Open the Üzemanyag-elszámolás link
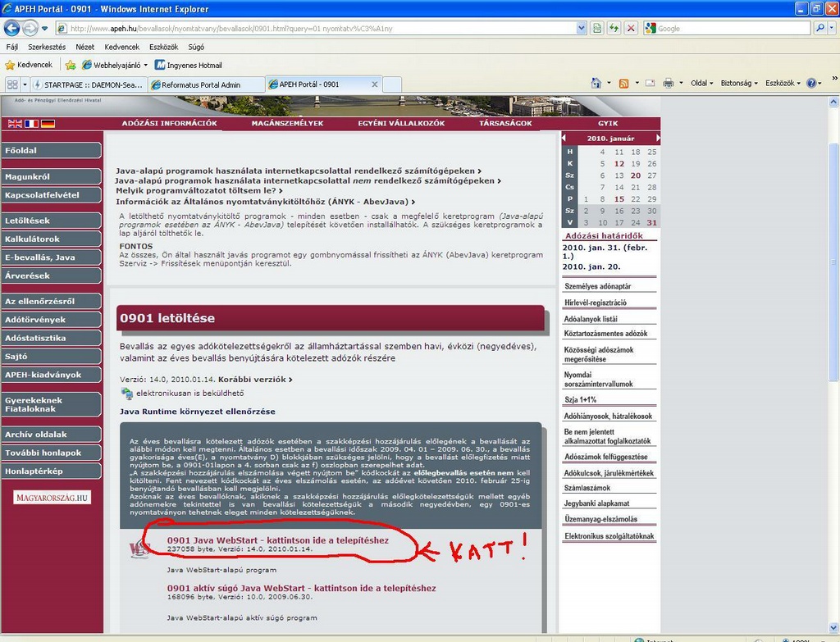This screenshot has width=840, height=642. pyautogui.click(x=600, y=519)
